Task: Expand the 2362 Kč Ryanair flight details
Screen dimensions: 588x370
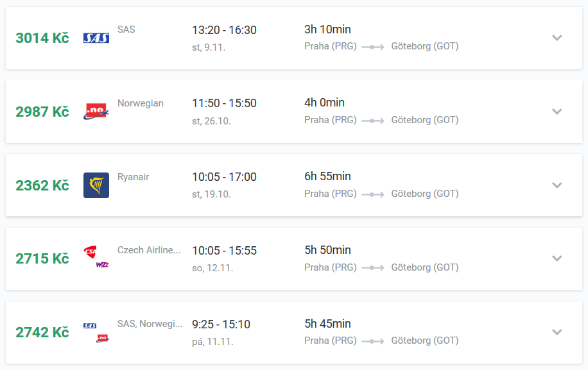Action: coord(557,185)
